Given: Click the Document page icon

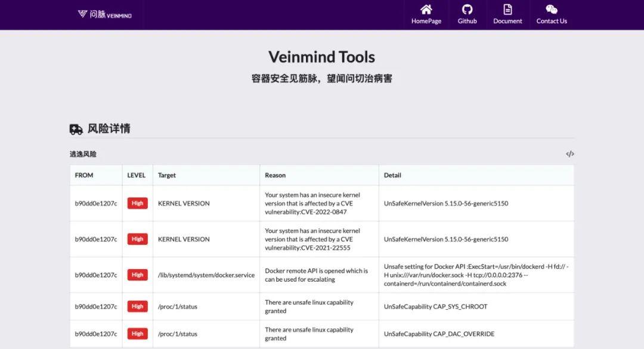Looking at the screenshot, I should tap(507, 10).
